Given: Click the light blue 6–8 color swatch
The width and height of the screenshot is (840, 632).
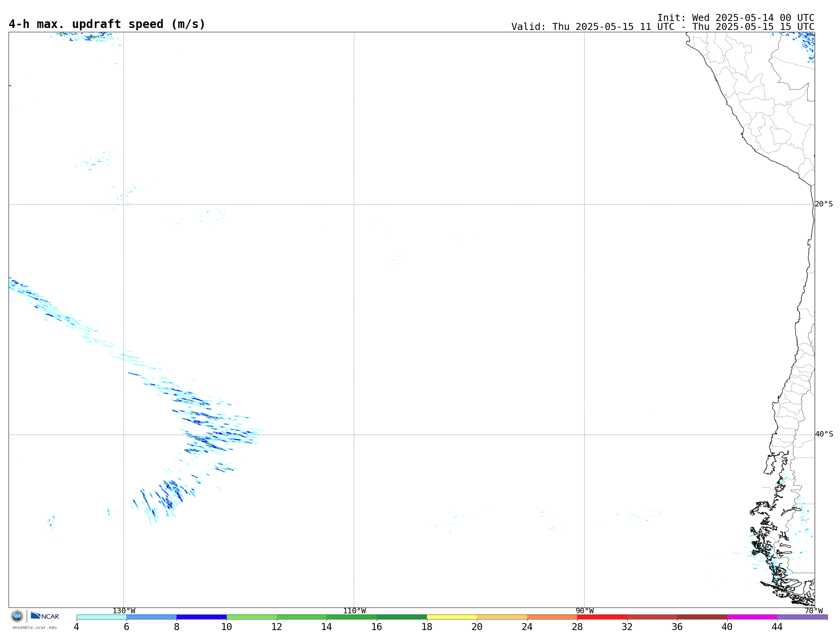Looking at the screenshot, I should coord(152,617).
